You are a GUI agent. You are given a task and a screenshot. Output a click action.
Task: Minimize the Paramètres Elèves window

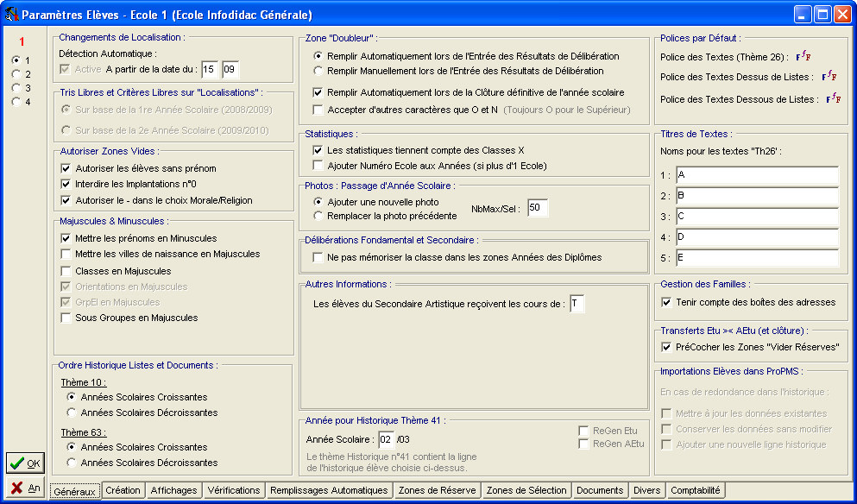coord(803,14)
